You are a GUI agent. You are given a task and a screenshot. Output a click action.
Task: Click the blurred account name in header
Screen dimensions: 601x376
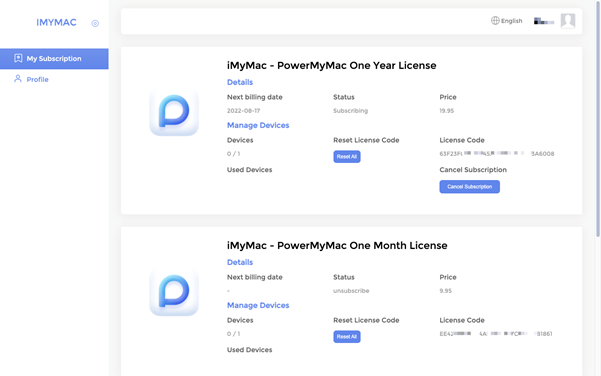(x=544, y=21)
